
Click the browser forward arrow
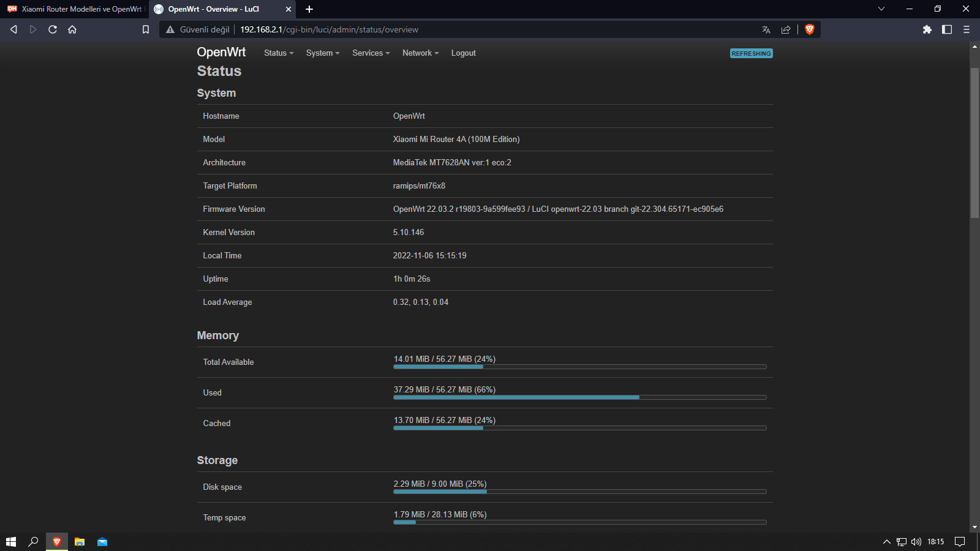tap(33, 29)
